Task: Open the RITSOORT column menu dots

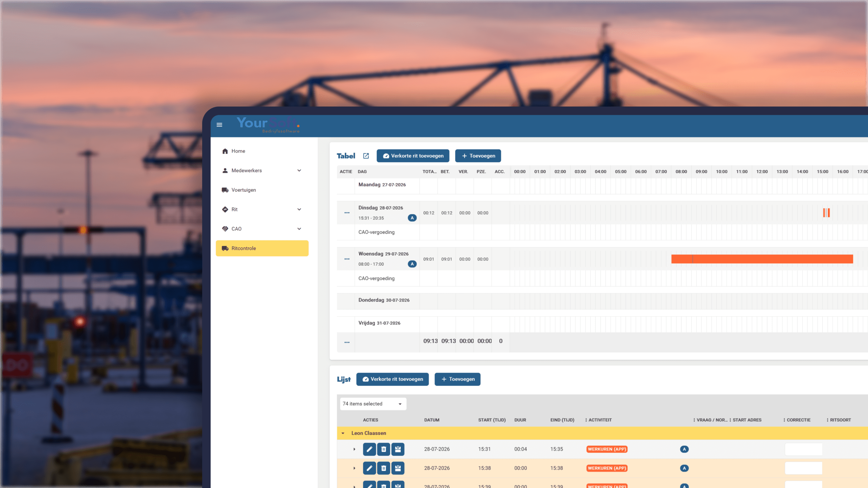Action: [828, 420]
